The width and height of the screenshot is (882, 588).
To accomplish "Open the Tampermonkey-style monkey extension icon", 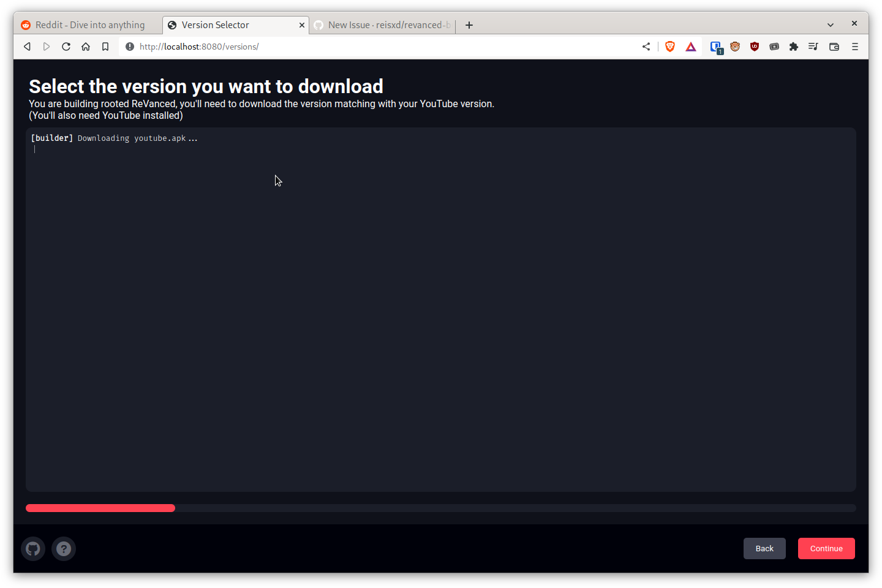I will pos(735,47).
